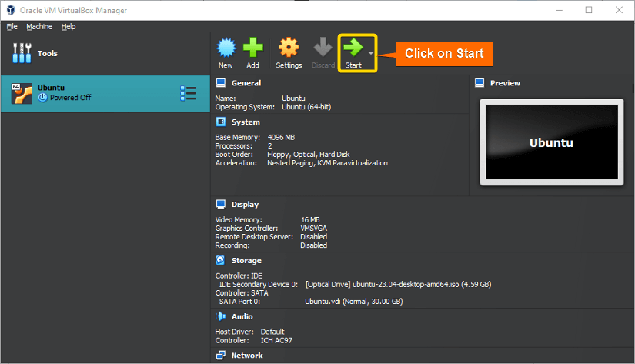Open Network settings via heading link
Screen dimensions: 635x364
(247, 356)
